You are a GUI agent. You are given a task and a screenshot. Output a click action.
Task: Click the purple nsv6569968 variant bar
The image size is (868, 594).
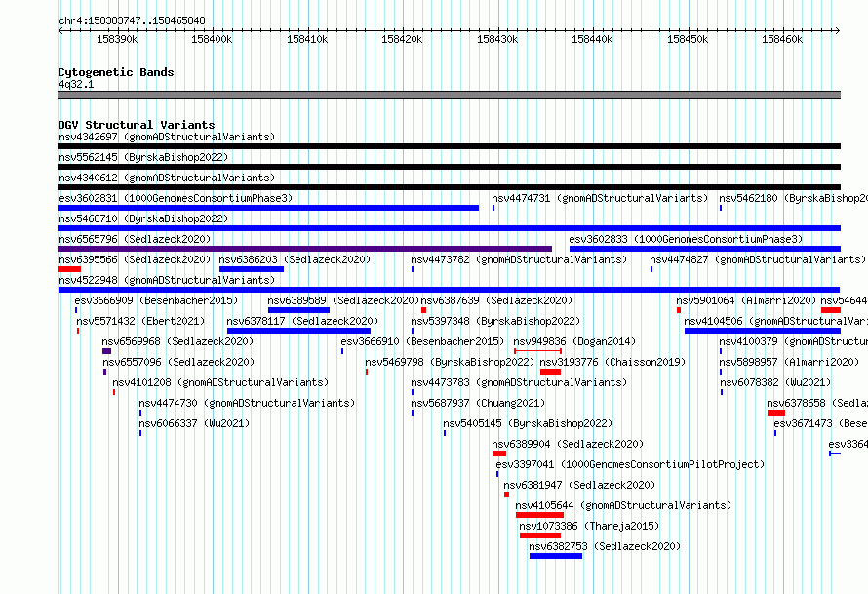[107, 351]
